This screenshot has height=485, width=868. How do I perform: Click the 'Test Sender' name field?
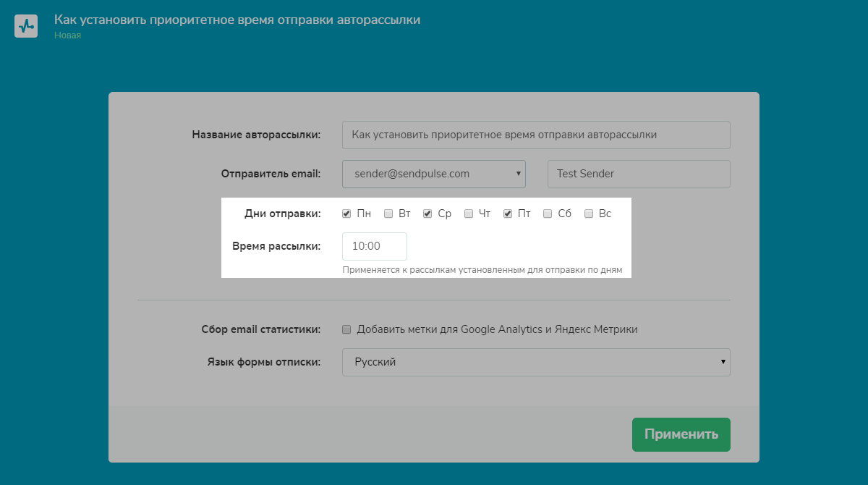coord(639,174)
